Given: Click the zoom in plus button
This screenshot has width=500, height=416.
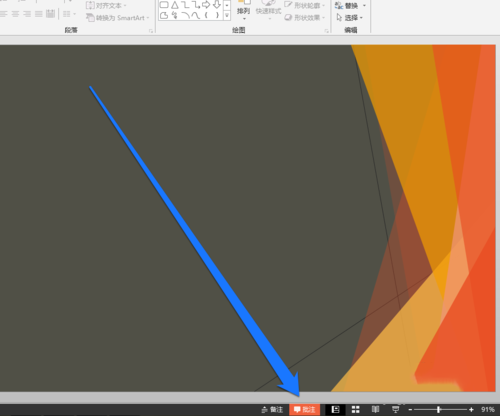Looking at the screenshot, I should pyautogui.click(x=471, y=410).
